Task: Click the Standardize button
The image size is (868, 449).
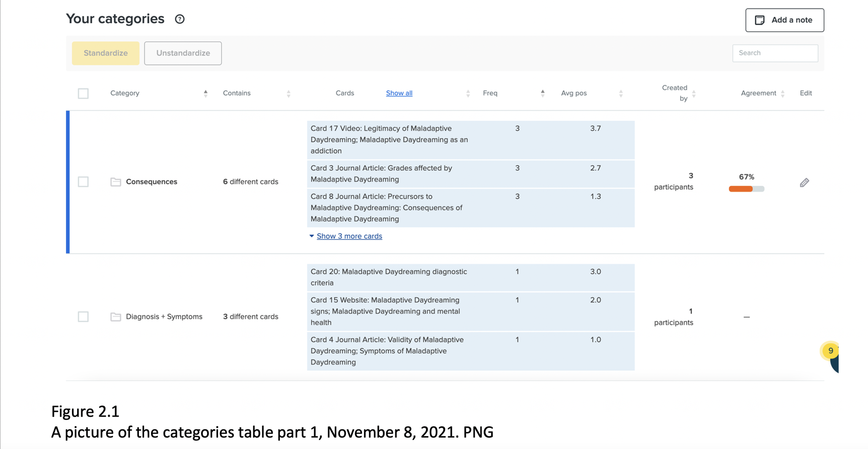Action: 106,53
